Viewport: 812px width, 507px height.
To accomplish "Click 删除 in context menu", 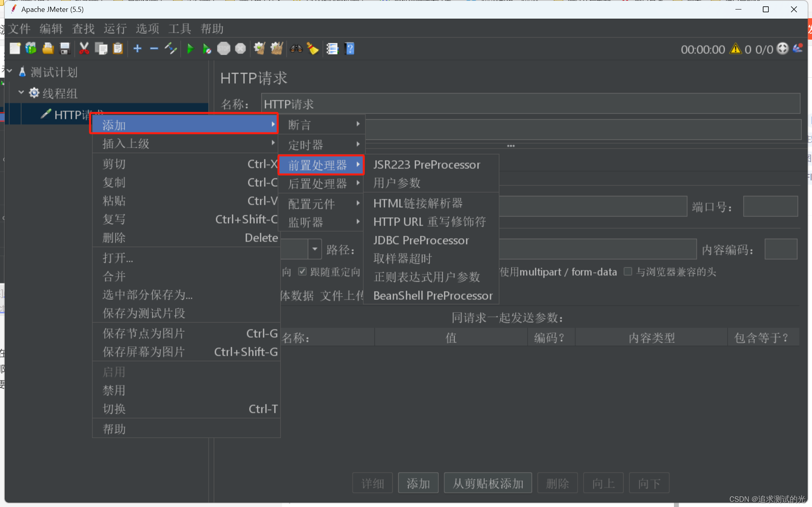I will click(x=186, y=237).
